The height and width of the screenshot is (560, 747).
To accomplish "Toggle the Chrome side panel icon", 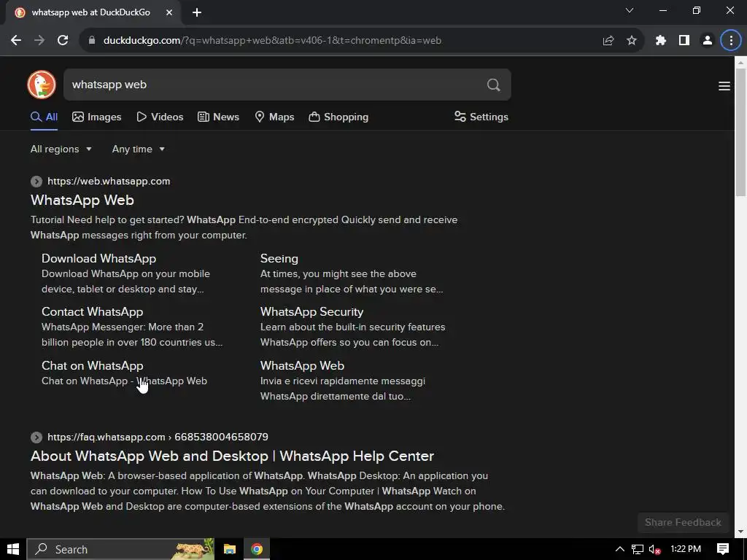I will (x=684, y=41).
